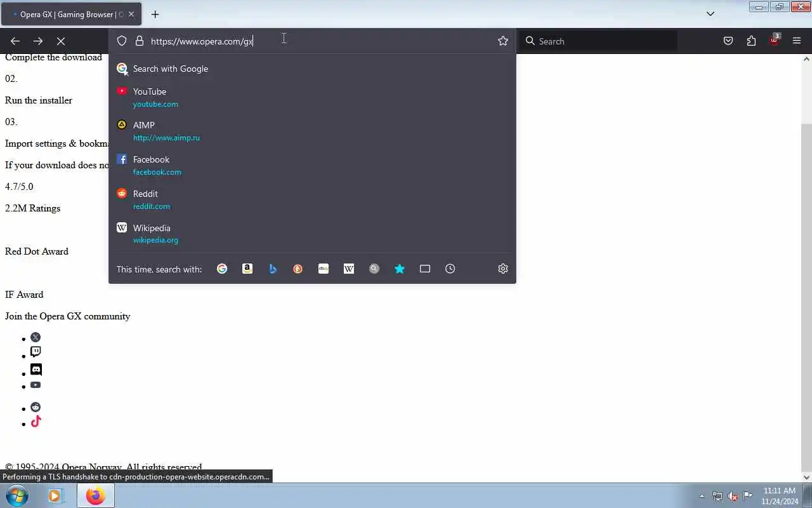812x508 pixels.
Task: Click 'Red Dot Award' text
Action: coord(37,251)
